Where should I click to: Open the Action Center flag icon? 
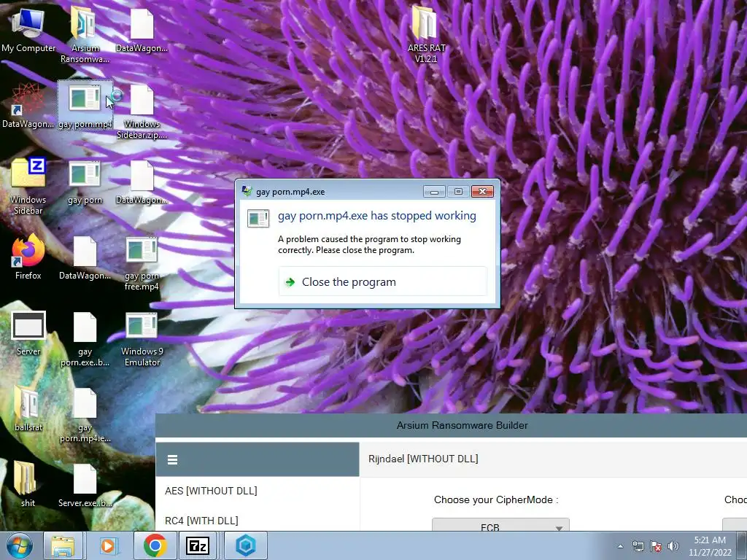click(656, 546)
